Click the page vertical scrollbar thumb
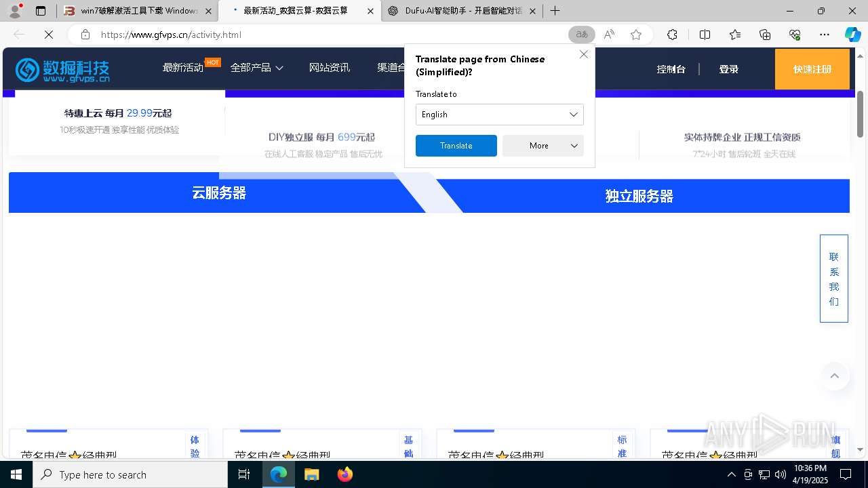 click(861, 114)
